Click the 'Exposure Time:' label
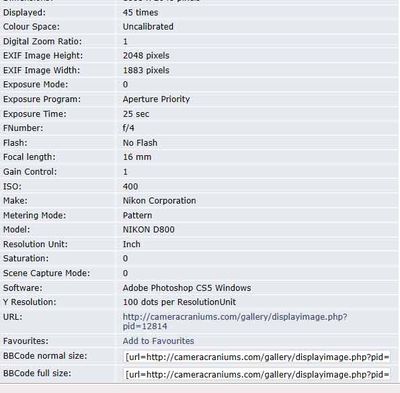Screen dimensions: 400x393 tap(35, 114)
